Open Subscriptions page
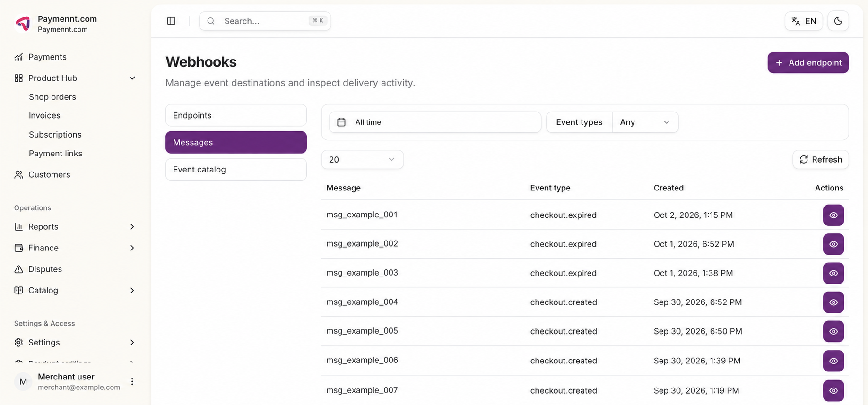This screenshot has height=405, width=868. tap(55, 135)
